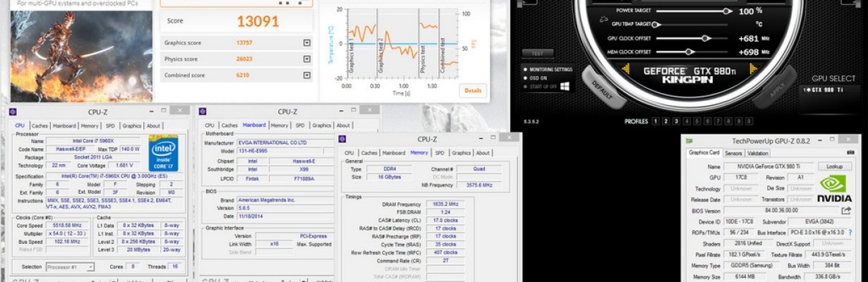
Task: Toggle the Start Up Off option
Action: (x=541, y=86)
